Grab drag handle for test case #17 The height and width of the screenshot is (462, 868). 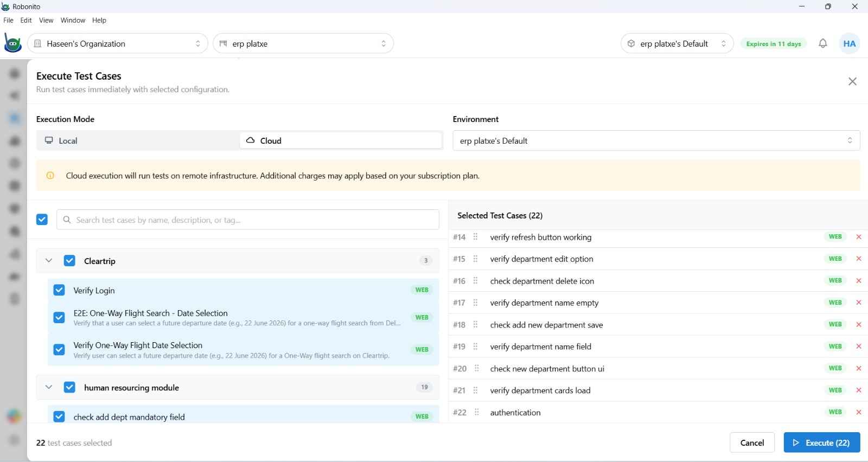coord(476,303)
